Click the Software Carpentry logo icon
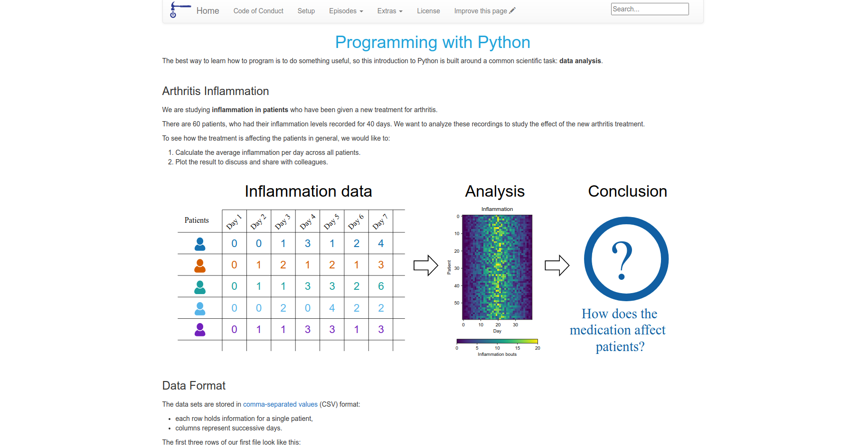This screenshot has height=448, width=868. point(180,10)
